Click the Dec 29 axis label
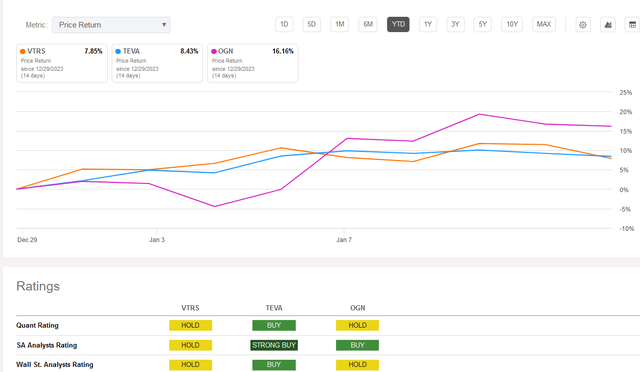 [27, 240]
